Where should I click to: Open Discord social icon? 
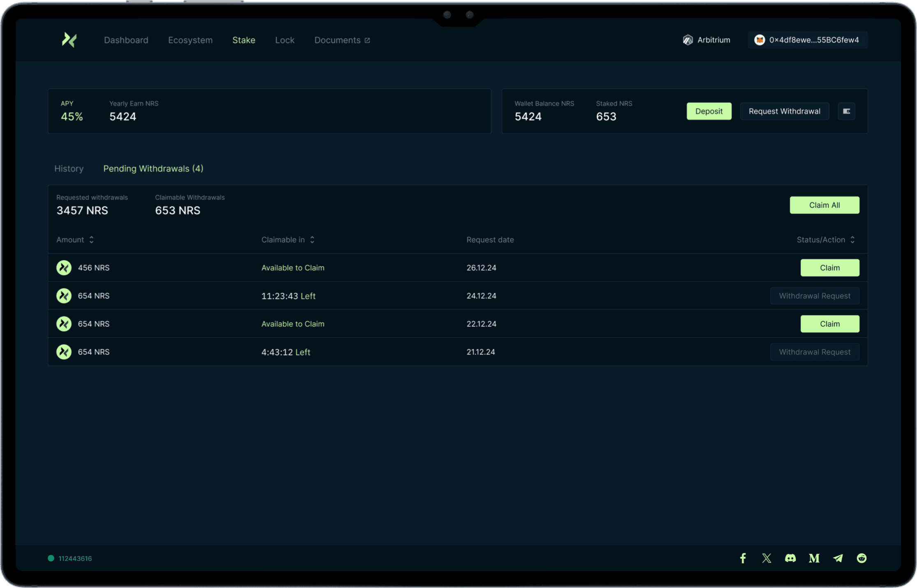click(790, 558)
